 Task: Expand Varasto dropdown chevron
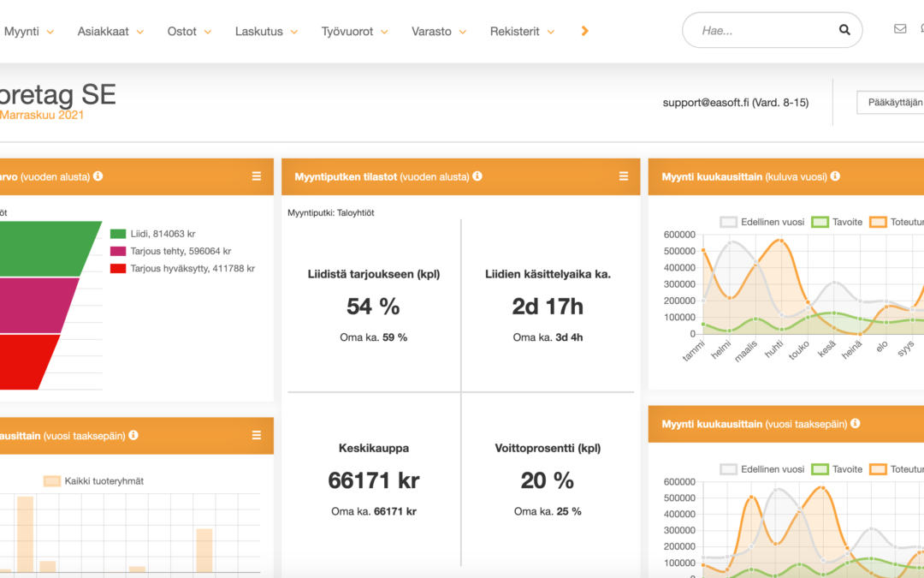[463, 32]
